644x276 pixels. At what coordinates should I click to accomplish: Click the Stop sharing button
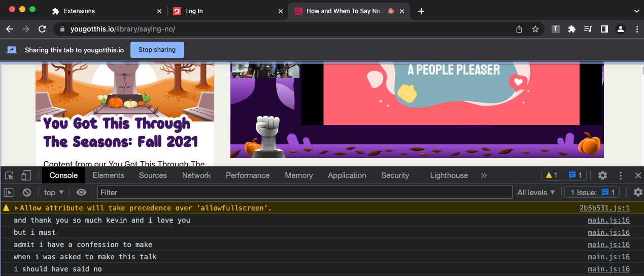coord(157,50)
